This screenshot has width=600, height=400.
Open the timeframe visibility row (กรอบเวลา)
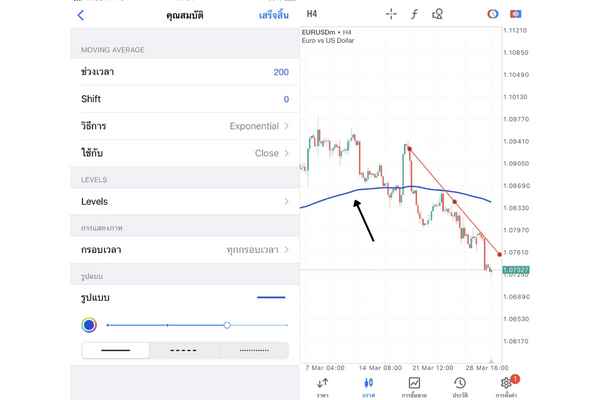point(185,249)
